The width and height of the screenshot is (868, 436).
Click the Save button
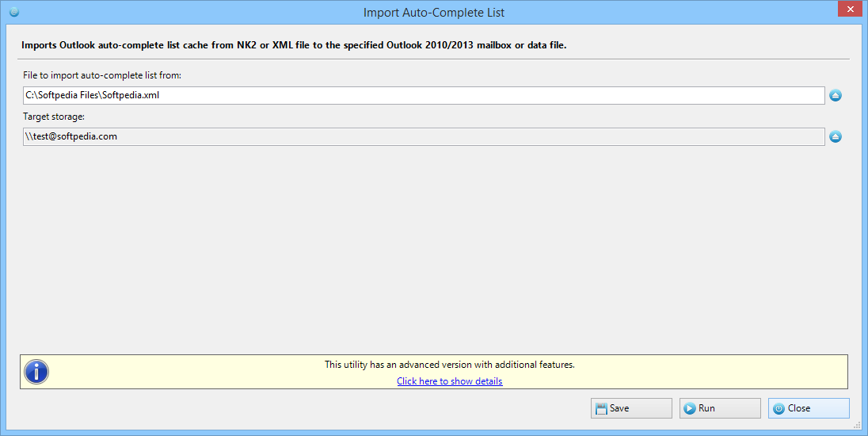click(631, 408)
